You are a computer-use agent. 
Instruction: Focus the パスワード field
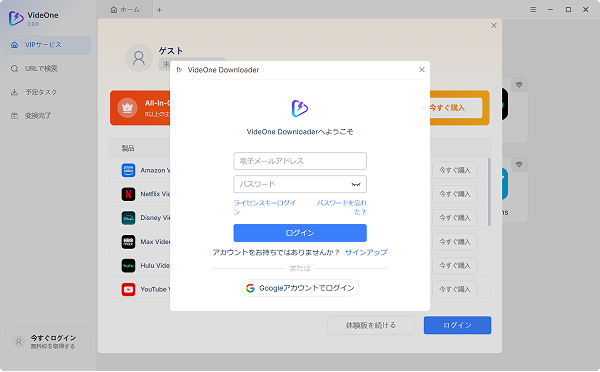coord(300,184)
